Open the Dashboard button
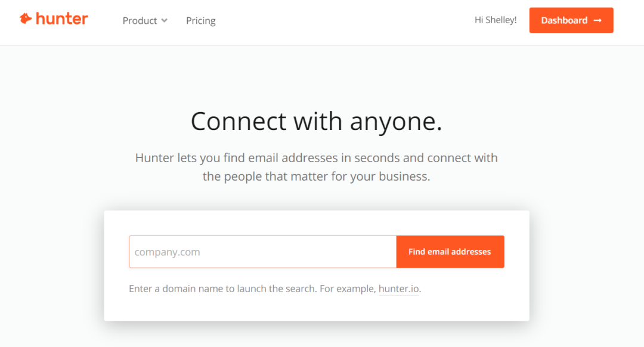The image size is (644, 347). pyautogui.click(x=571, y=20)
